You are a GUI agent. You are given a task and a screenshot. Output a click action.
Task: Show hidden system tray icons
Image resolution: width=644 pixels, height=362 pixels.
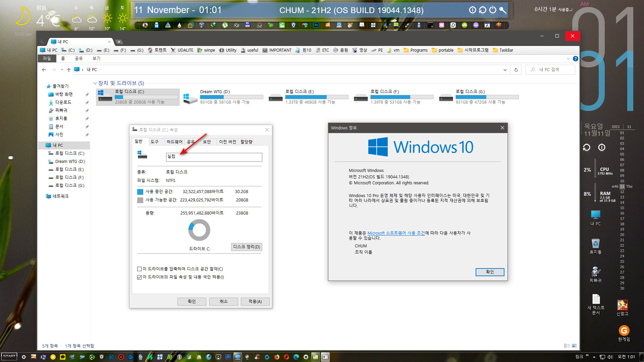pyautogui.click(x=594, y=357)
